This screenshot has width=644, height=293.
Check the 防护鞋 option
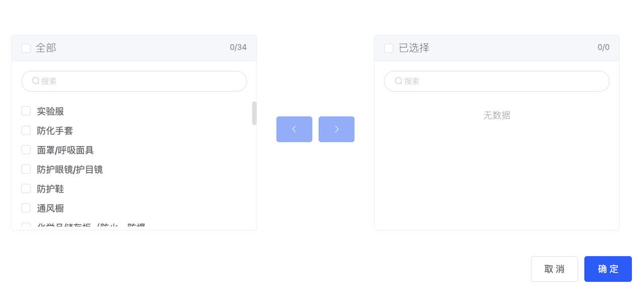(x=26, y=188)
